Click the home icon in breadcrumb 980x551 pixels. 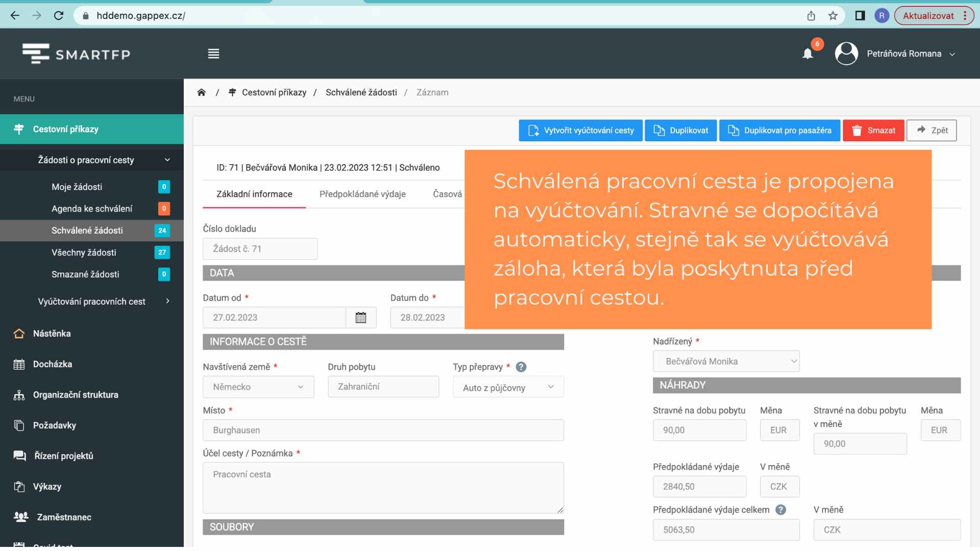coord(202,92)
